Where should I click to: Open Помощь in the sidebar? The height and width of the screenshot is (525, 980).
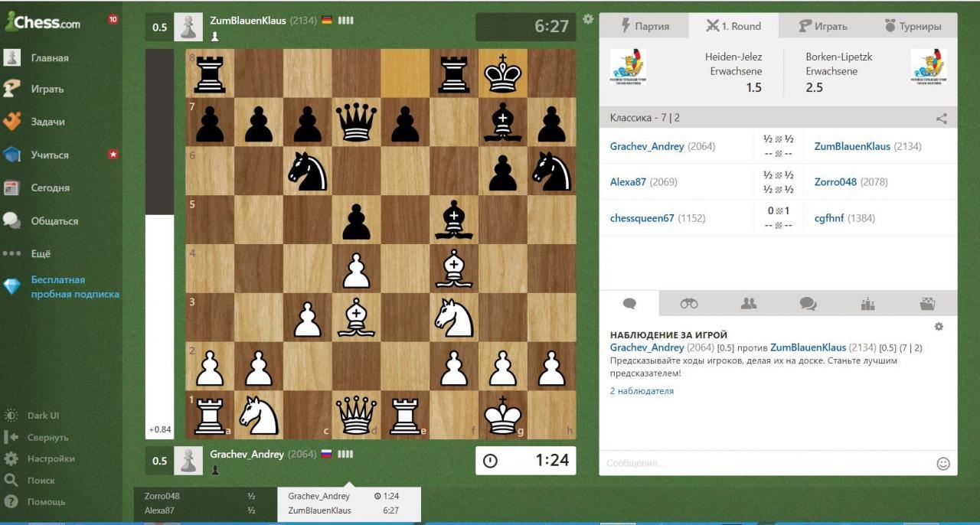35,501
